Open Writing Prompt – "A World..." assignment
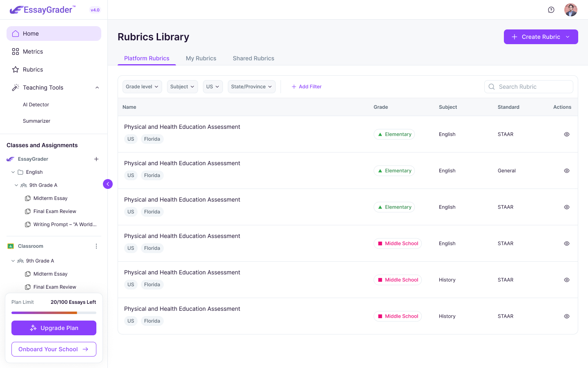The image size is (588, 368). point(65,224)
